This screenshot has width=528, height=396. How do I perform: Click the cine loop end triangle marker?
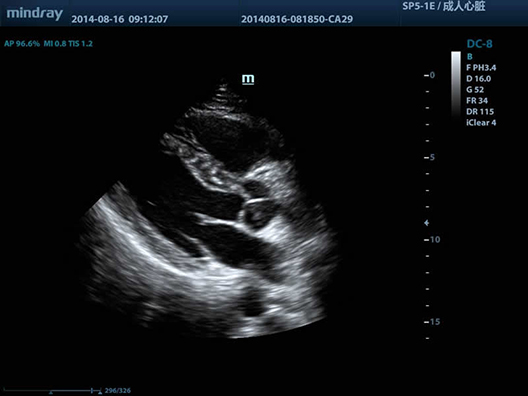point(100,393)
